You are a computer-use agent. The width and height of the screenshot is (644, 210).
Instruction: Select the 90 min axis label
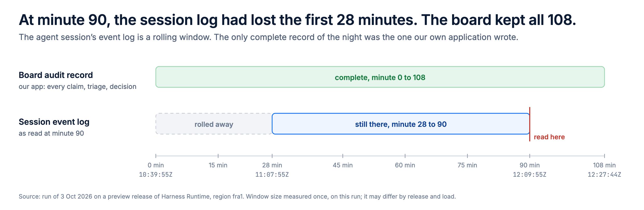530,165
